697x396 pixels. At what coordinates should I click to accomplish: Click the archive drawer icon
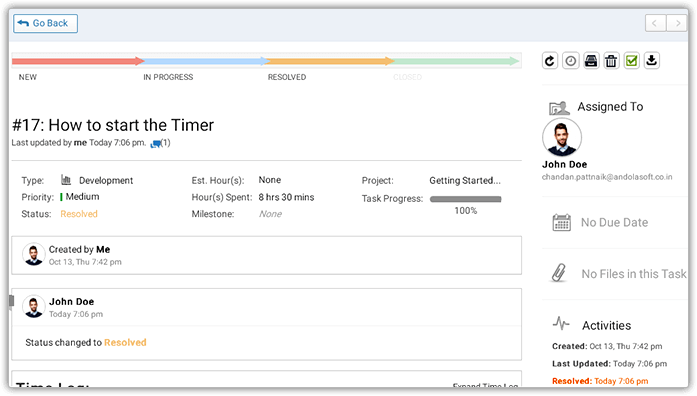591,60
